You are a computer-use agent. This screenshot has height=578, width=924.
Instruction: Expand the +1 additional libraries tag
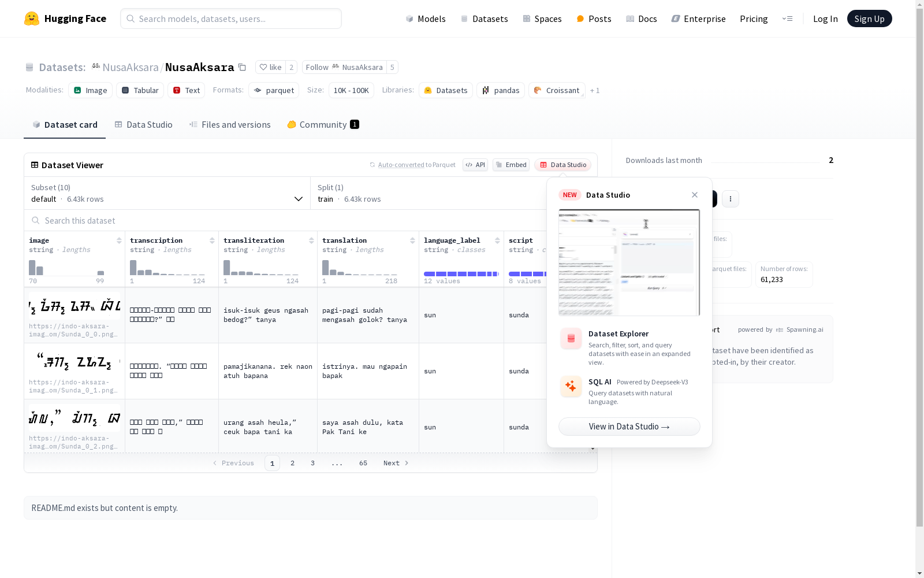pyautogui.click(x=595, y=90)
